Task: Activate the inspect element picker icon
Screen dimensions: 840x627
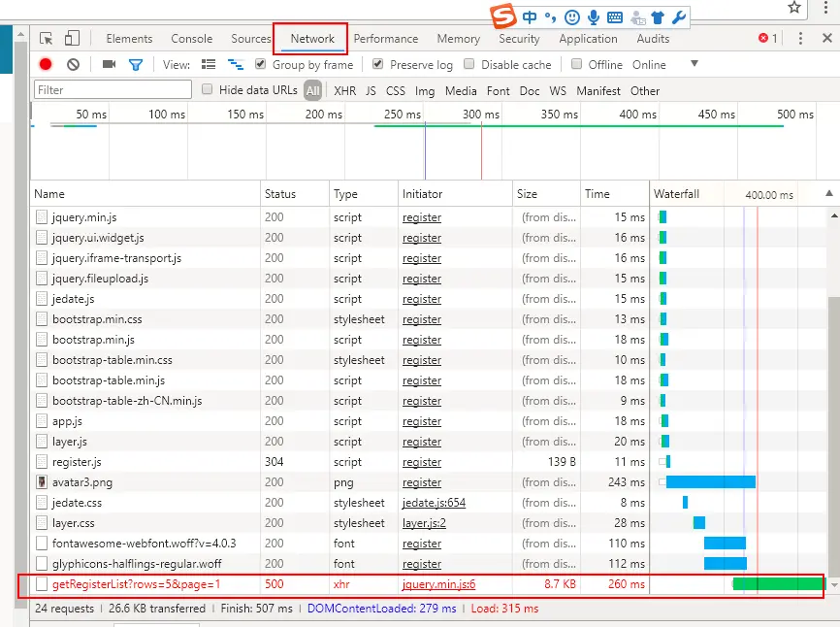Action: tap(46, 39)
